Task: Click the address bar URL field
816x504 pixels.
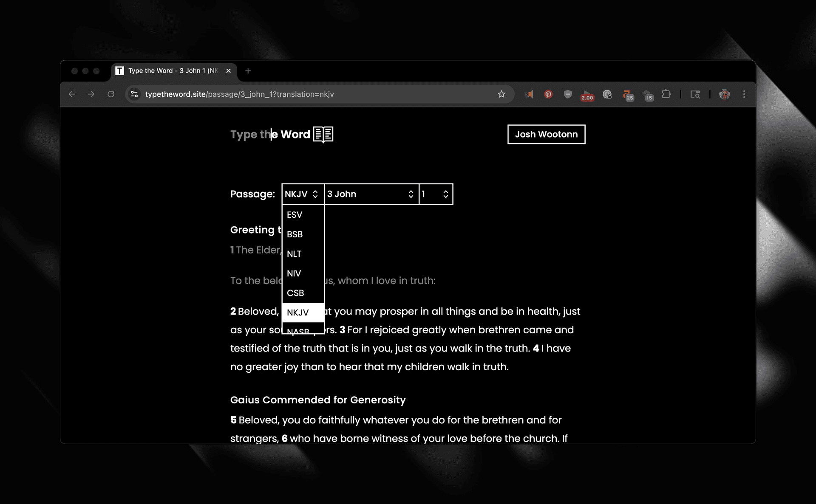Action: (x=319, y=94)
